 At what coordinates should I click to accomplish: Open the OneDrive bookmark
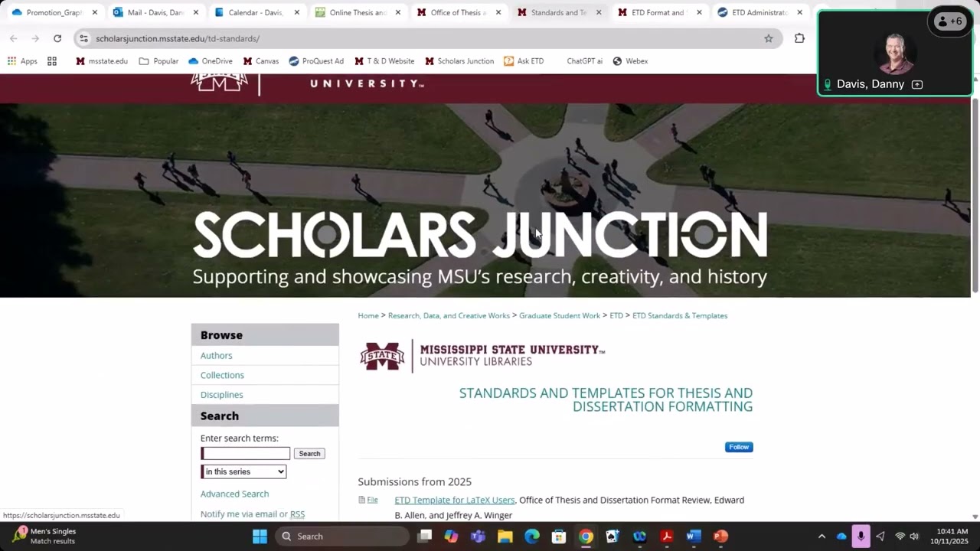click(x=210, y=61)
